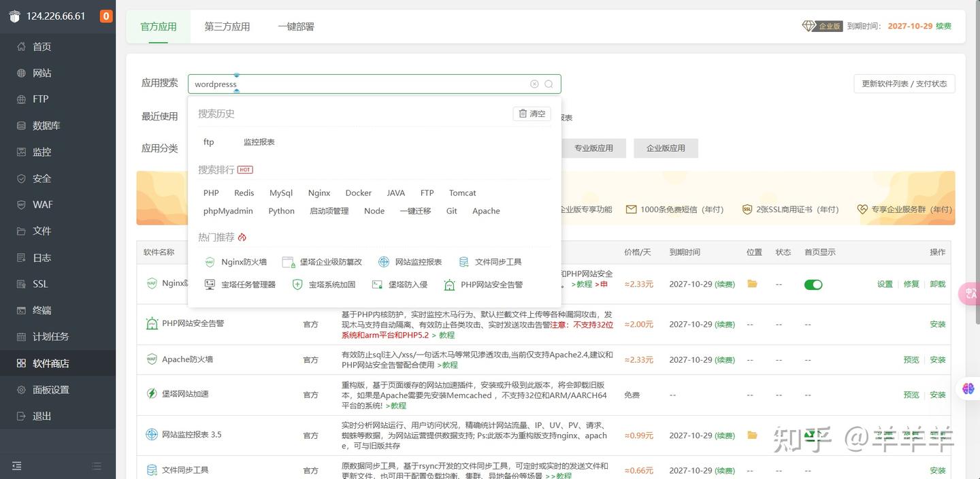Open the 终端 terminal icon
Image resolution: width=980 pixels, height=479 pixels.
pyautogui.click(x=21, y=310)
